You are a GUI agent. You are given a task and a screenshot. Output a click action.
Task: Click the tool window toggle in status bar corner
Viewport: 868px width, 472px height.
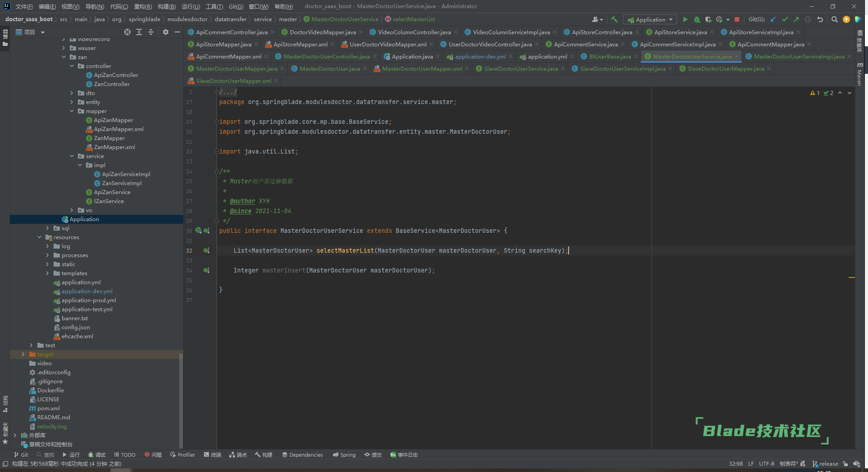click(5, 463)
